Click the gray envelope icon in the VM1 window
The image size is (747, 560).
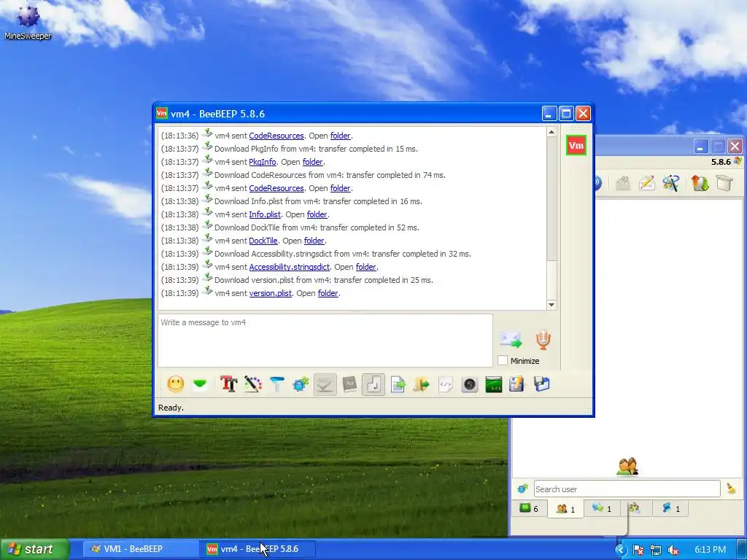point(623,183)
